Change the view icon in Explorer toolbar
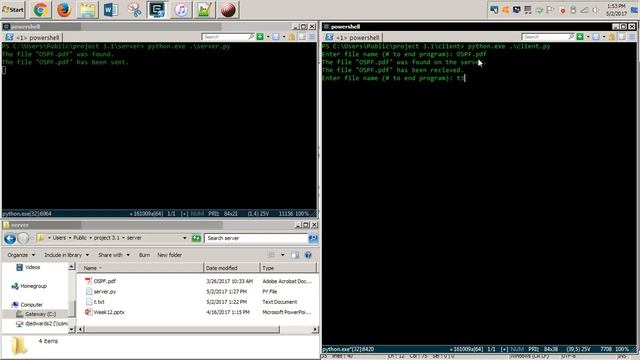640x360 pixels. pyautogui.click(x=271, y=255)
